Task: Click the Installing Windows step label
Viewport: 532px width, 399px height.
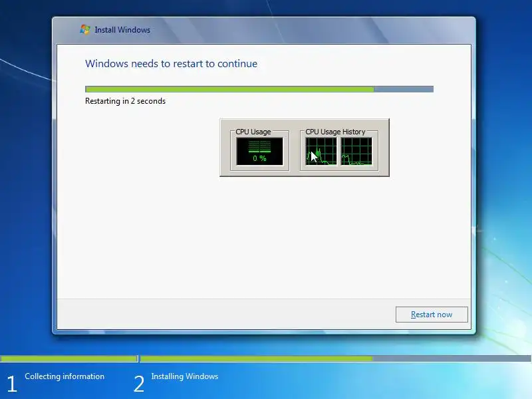Action: (x=185, y=376)
